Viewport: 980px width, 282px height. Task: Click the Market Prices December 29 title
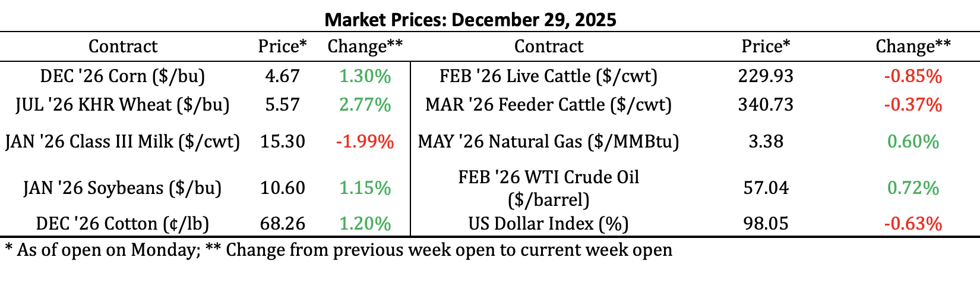coord(470,19)
